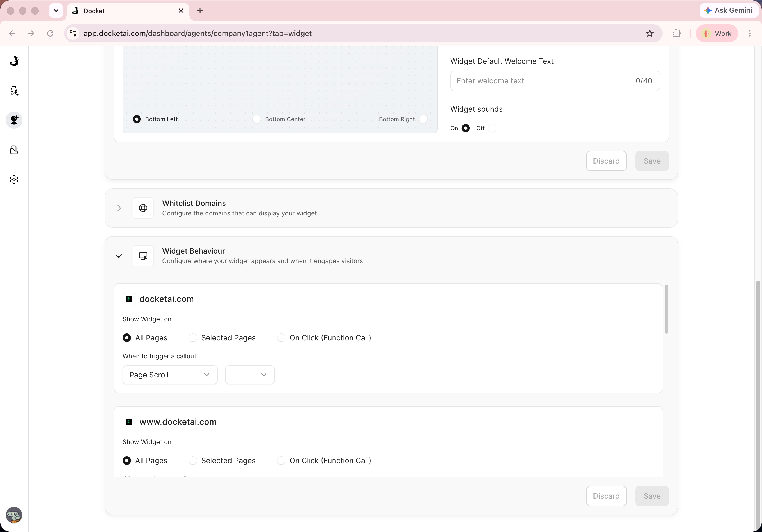Screen dimensions: 762x532
Task: Open the sparkle bolt sidebar icon
Action: click(x=14, y=90)
